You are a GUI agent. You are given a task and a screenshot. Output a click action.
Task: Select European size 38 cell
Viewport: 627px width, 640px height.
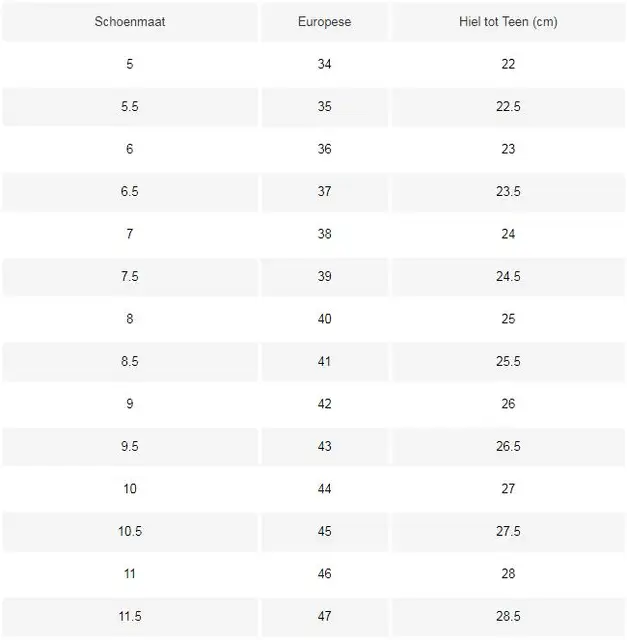325,234
